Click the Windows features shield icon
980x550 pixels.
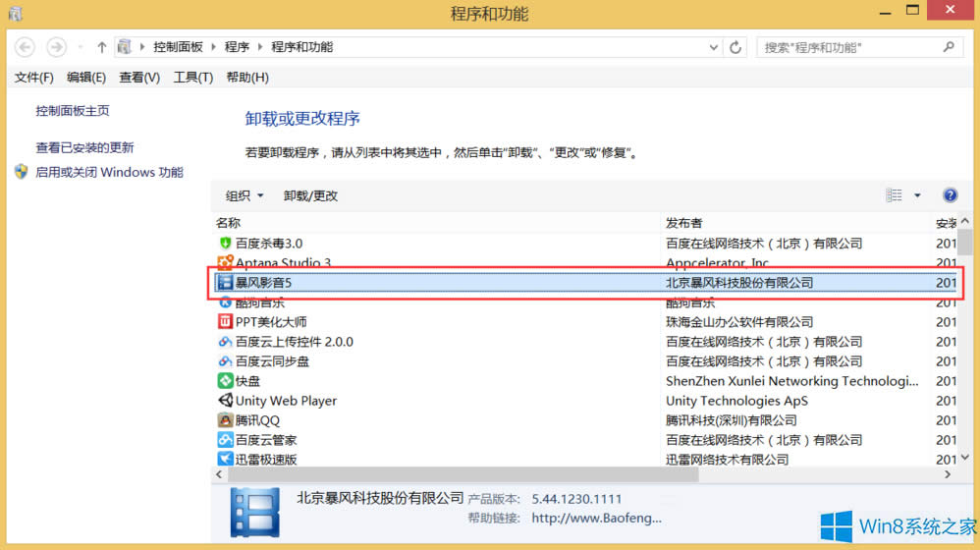tap(22, 172)
